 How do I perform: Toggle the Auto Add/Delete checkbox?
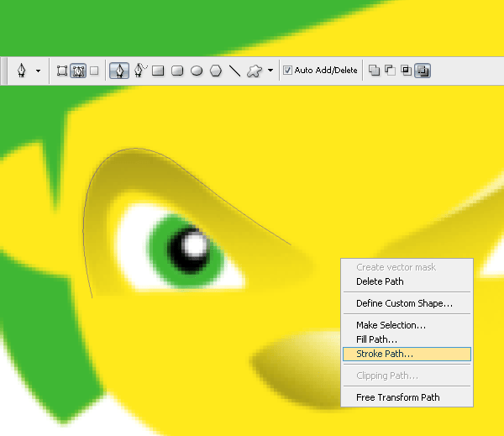(287, 71)
